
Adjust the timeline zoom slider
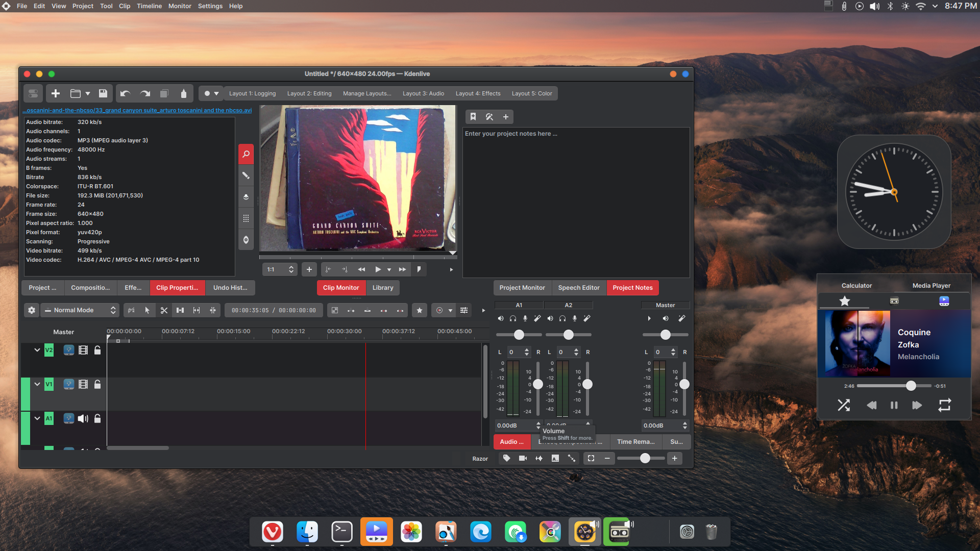click(x=641, y=458)
